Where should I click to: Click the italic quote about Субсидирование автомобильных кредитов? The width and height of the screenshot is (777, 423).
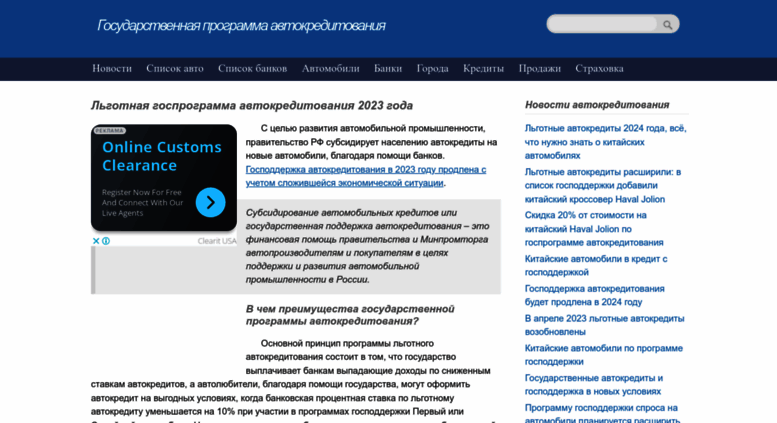[x=367, y=246]
